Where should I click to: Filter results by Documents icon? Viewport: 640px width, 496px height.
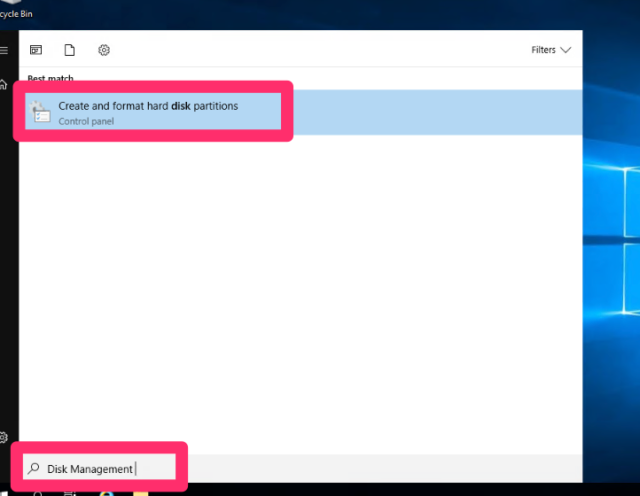[70, 50]
